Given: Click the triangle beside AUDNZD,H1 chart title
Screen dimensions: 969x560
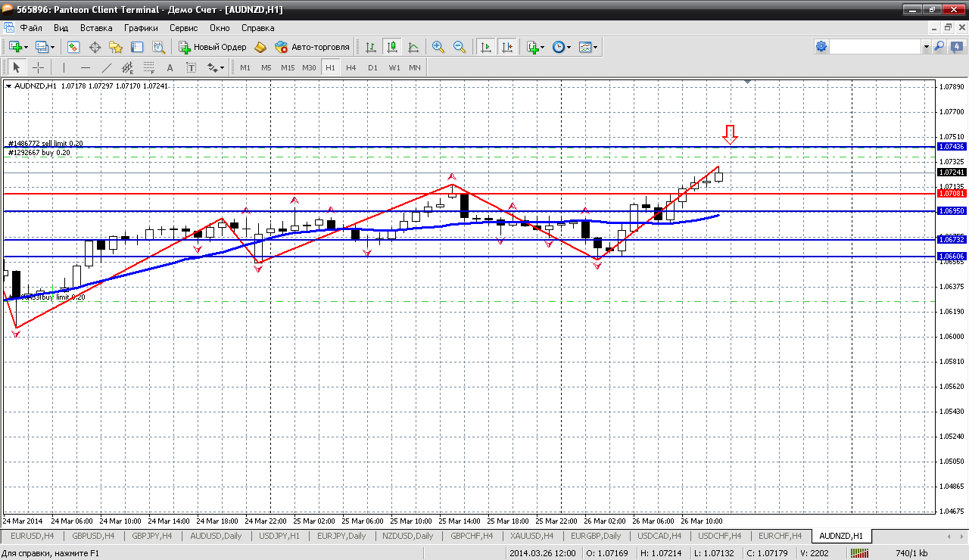Looking at the screenshot, I should (9, 86).
